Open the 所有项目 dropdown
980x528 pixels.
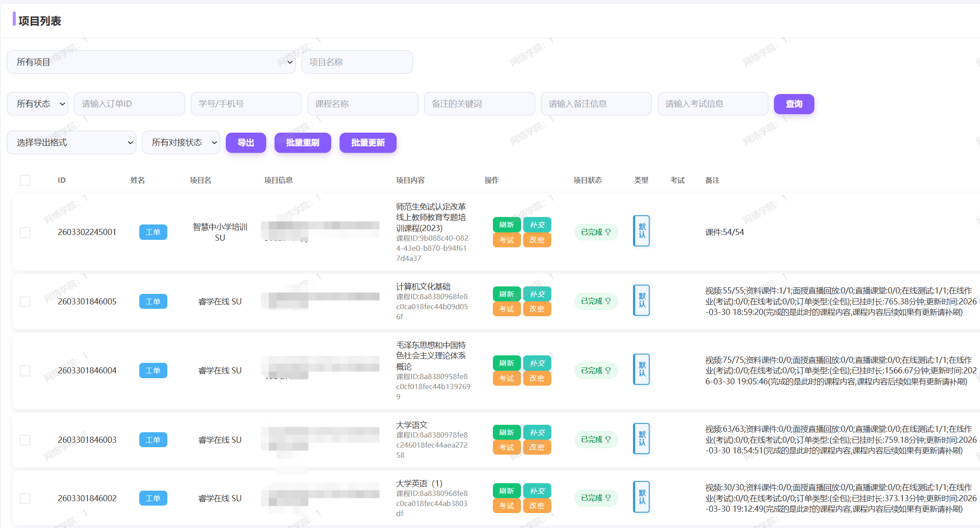[x=151, y=62]
